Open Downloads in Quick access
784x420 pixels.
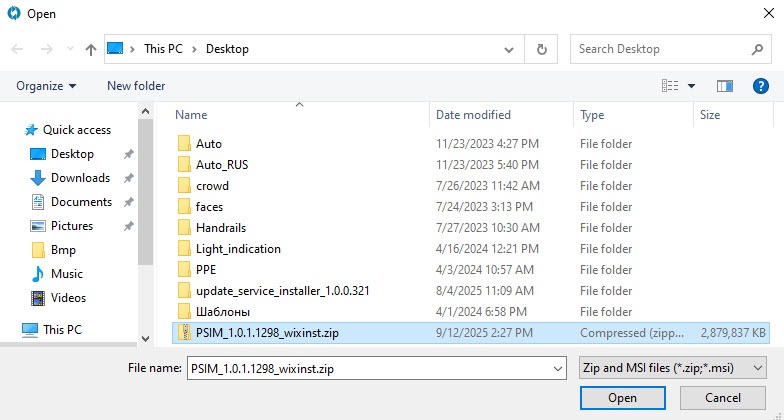80,178
